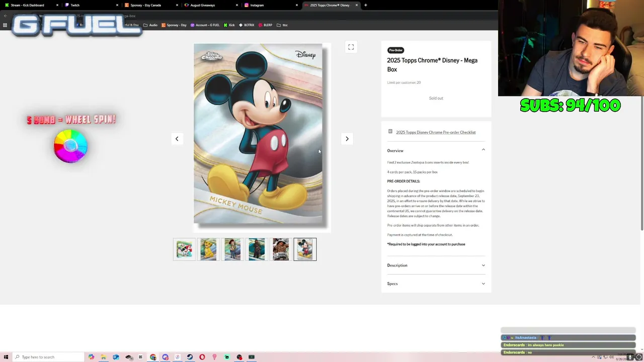Open the Audio bookmarks folder

150,25
